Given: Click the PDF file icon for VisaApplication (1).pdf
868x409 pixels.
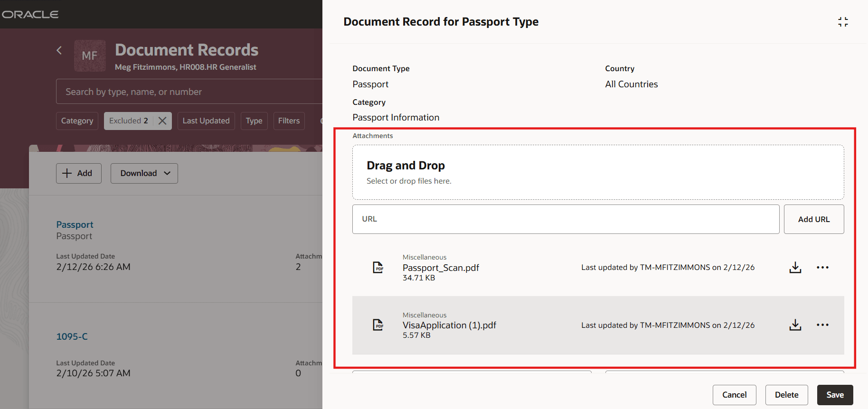Looking at the screenshot, I should coord(378,325).
